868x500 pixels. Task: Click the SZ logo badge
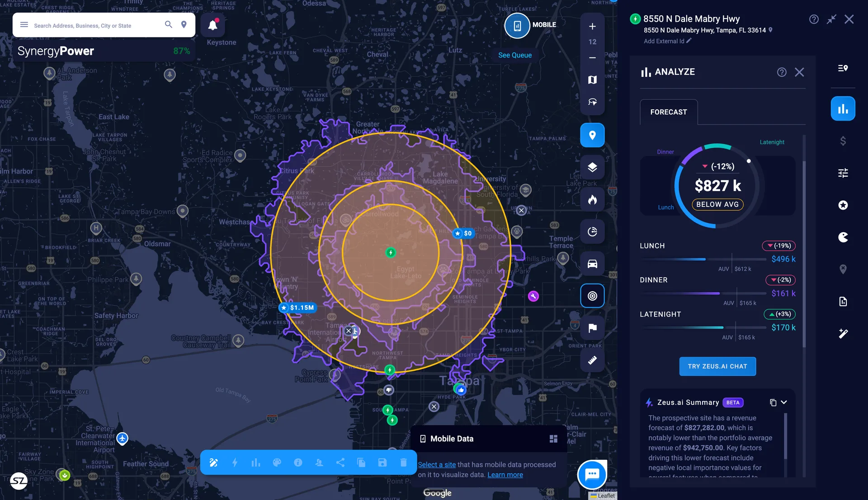click(x=19, y=481)
